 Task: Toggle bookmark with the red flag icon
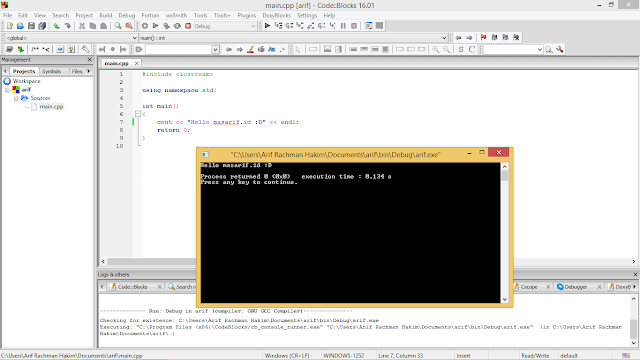(484, 38)
